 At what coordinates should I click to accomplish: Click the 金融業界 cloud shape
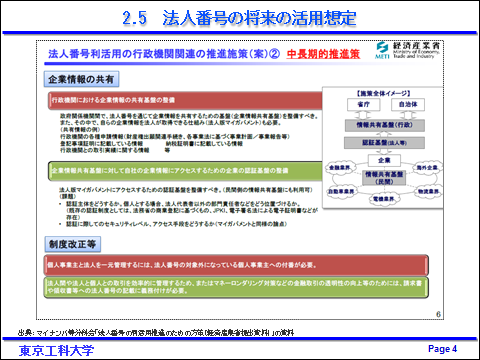[x=340, y=167]
